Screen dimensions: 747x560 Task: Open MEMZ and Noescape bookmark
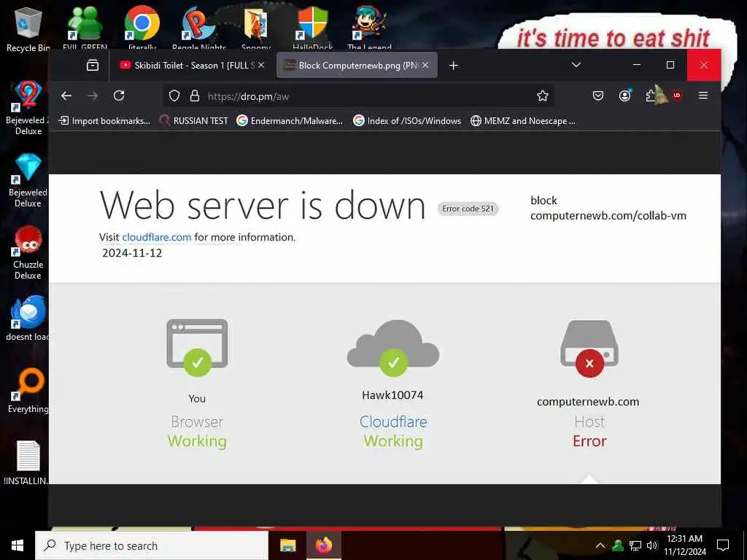522,121
